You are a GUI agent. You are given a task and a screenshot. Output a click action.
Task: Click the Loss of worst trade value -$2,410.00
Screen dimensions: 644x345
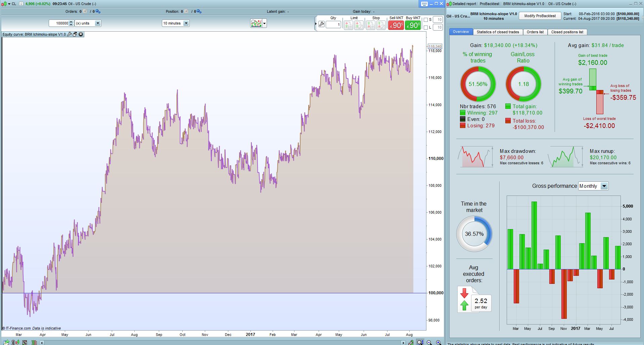(x=599, y=126)
